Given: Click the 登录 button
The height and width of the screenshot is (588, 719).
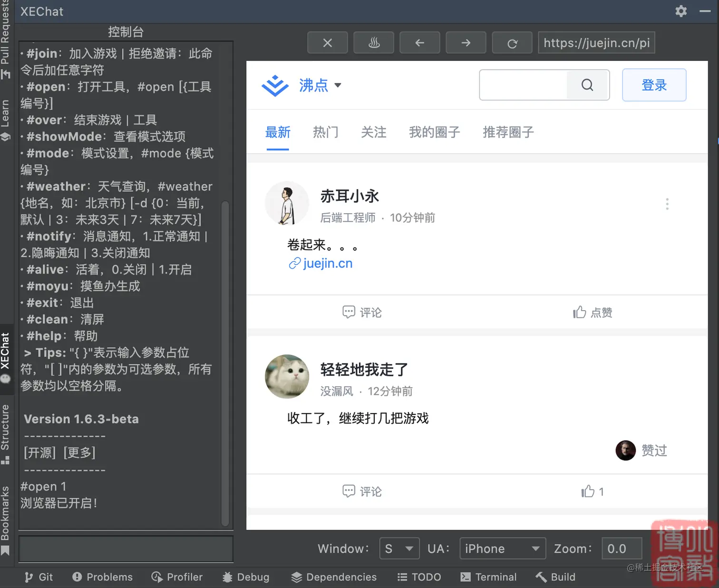Looking at the screenshot, I should pyautogui.click(x=654, y=85).
